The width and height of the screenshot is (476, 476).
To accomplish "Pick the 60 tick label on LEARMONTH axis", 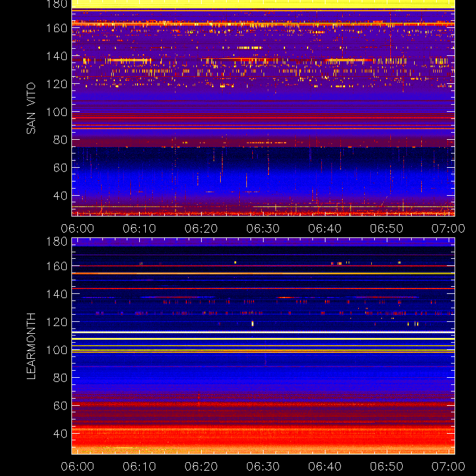I will click(x=60, y=406).
